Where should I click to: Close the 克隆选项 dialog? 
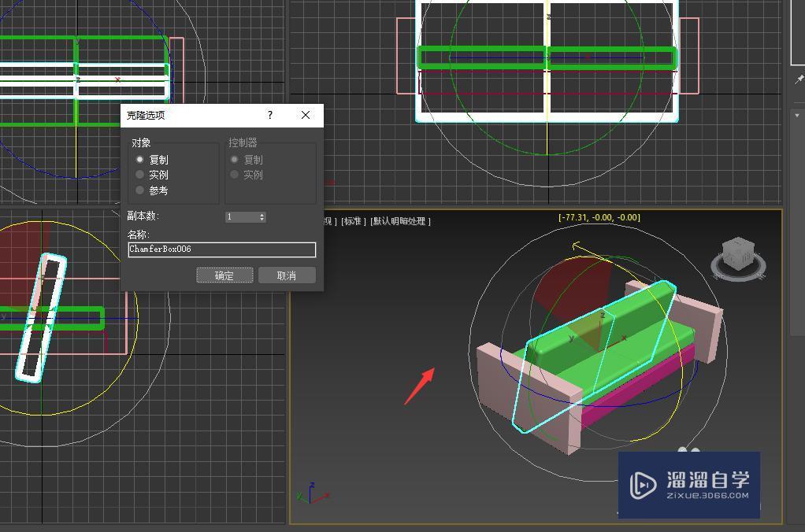pos(306,115)
